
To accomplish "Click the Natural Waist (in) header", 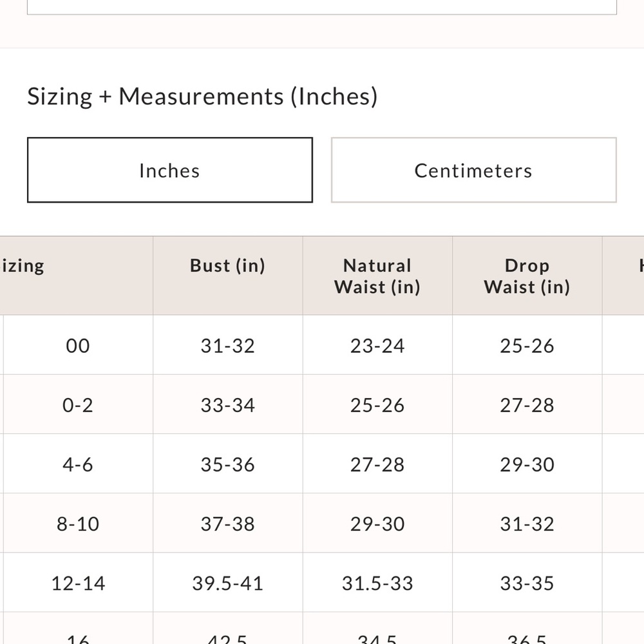I will 377,276.
